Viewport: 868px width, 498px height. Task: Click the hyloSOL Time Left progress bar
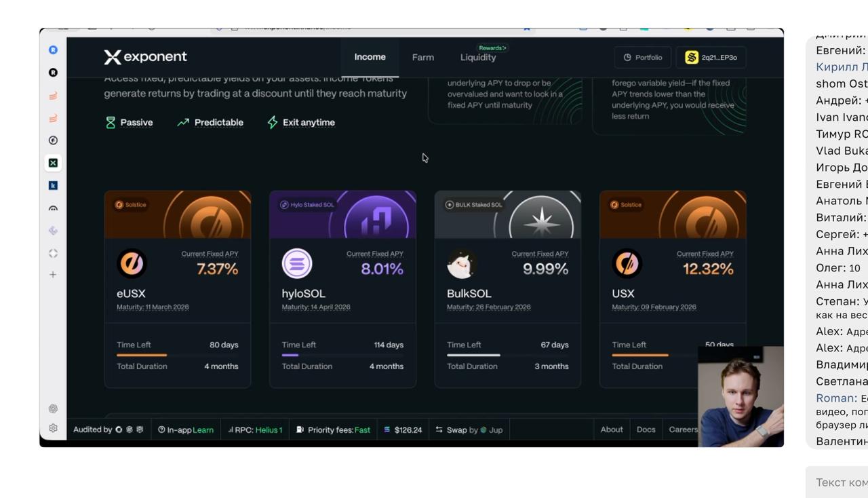(342, 355)
